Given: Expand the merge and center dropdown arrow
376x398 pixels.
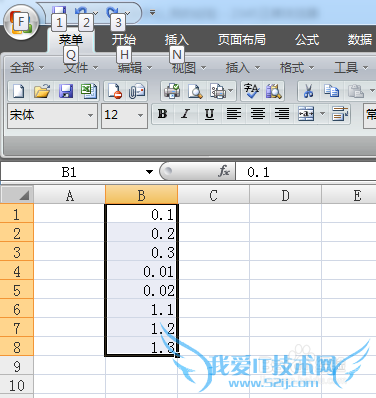Looking at the screenshot, I should coord(322,114).
